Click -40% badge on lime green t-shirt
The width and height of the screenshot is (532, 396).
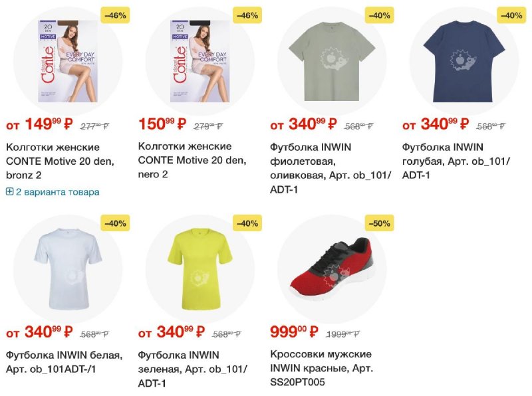(x=247, y=223)
